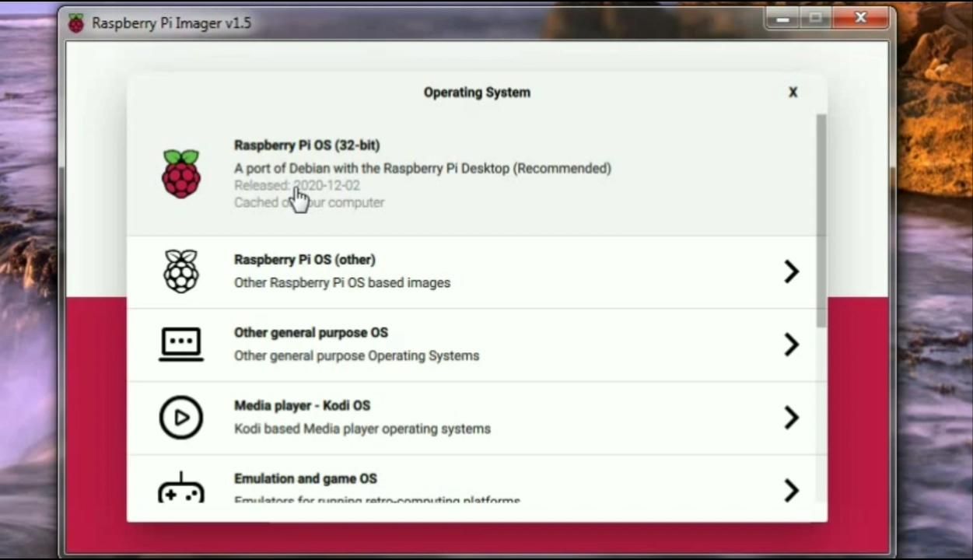Click the laptop icon for Other general purpose OS

tap(181, 344)
